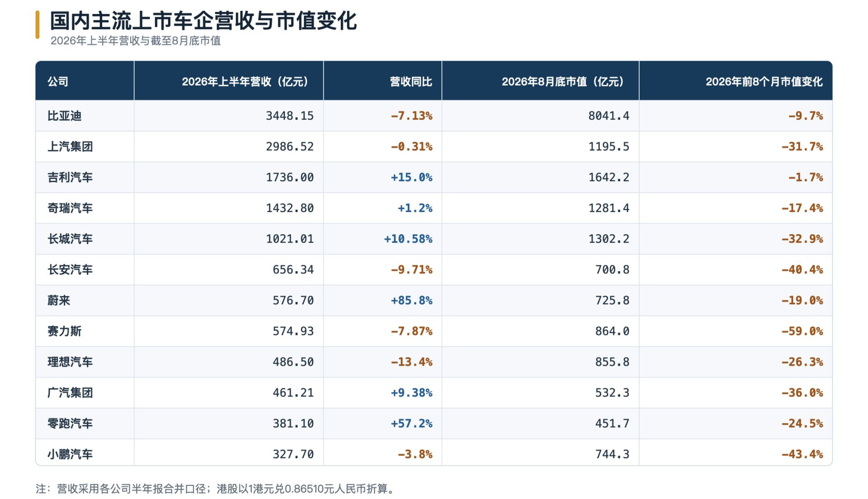Click the 营收同比 column header
This screenshot has width=868, height=499.
(411, 81)
